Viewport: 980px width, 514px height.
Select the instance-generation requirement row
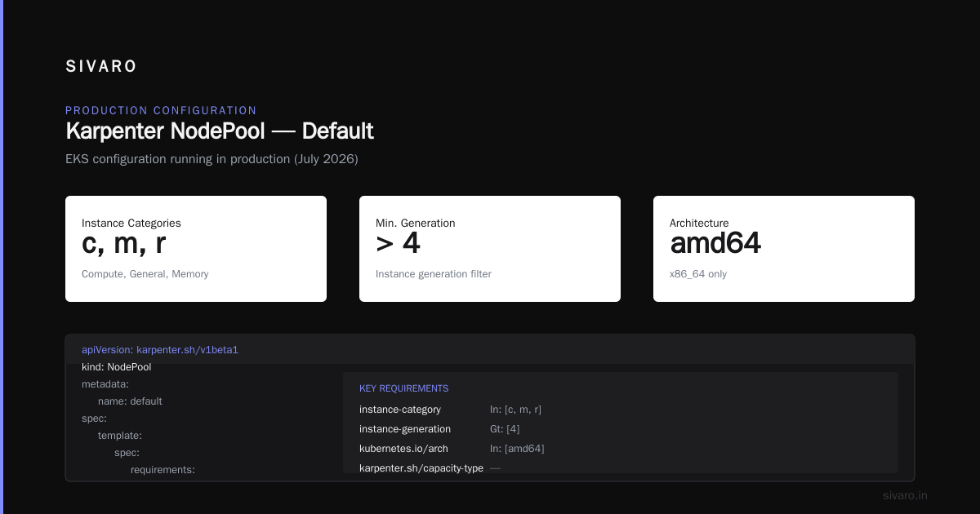[621, 429]
